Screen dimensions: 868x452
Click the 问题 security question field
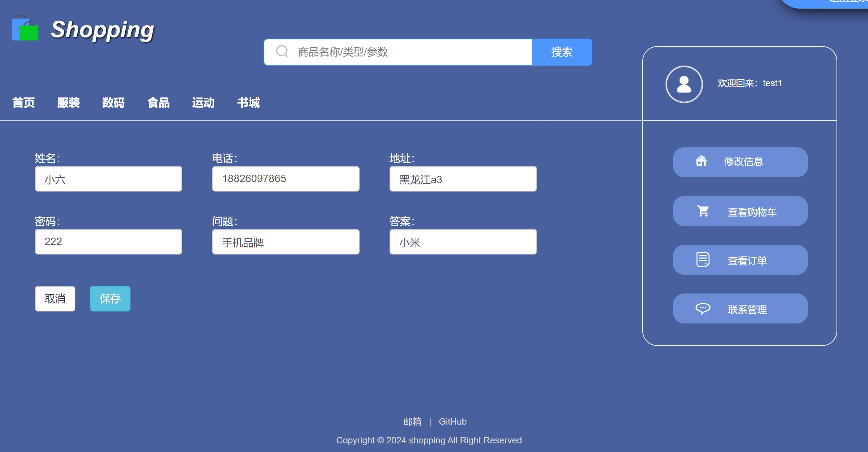tap(285, 242)
